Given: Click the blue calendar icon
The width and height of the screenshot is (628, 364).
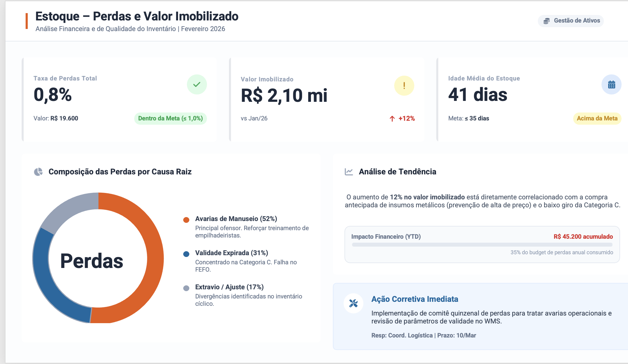Looking at the screenshot, I should [612, 84].
